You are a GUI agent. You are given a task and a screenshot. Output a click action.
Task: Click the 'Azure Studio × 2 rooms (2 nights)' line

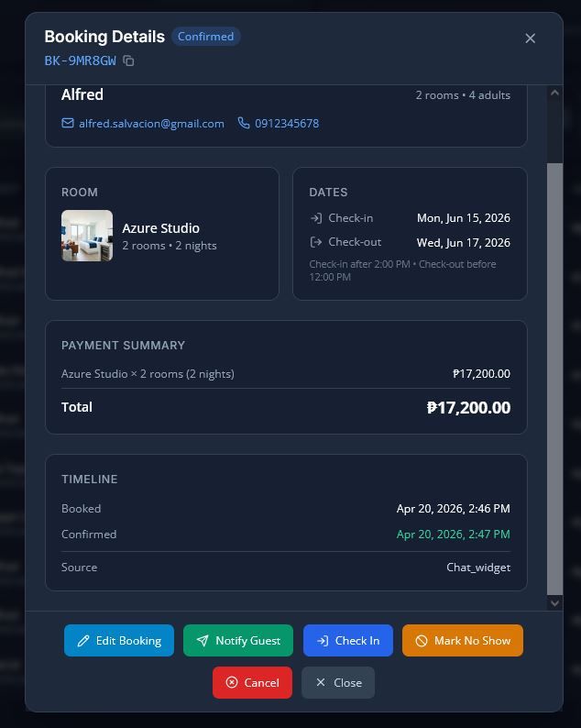[x=148, y=374]
